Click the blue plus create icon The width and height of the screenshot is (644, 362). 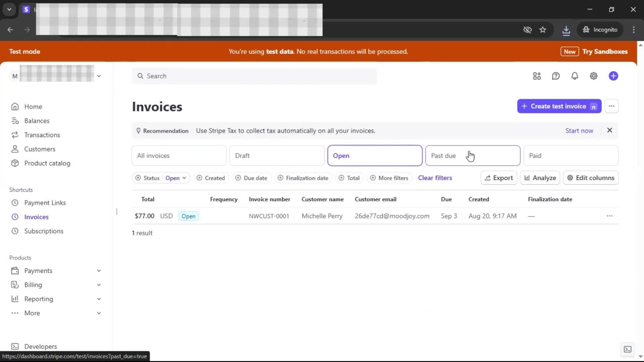click(613, 76)
